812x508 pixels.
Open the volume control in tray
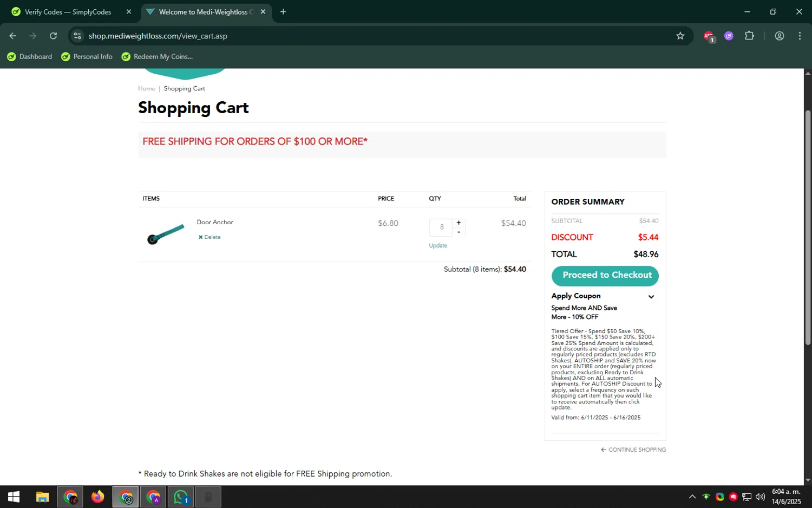pyautogui.click(x=761, y=497)
